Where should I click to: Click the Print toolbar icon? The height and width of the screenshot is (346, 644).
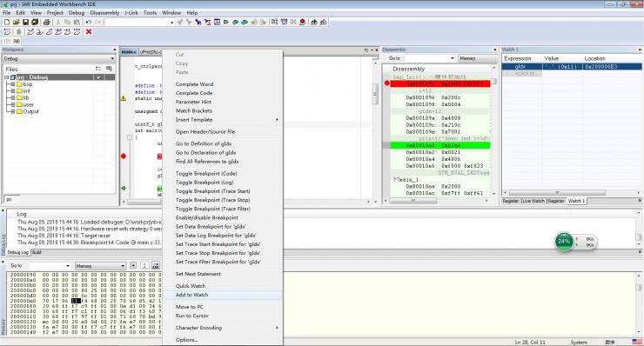point(46,22)
